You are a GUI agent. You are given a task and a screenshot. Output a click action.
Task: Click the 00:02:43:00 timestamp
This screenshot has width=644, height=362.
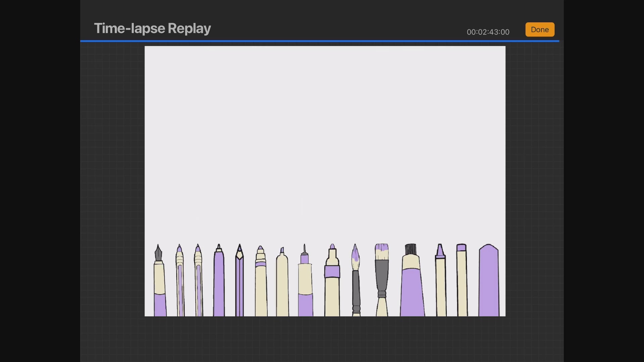(x=488, y=32)
